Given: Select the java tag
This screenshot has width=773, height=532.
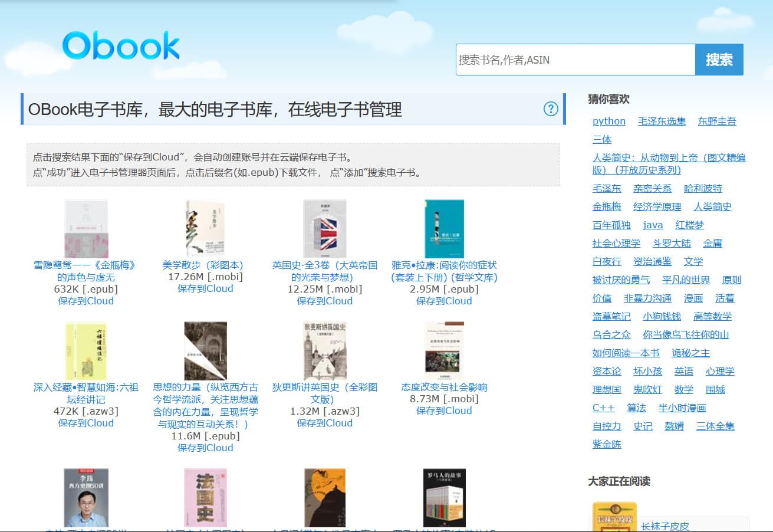Looking at the screenshot, I should 653,225.
